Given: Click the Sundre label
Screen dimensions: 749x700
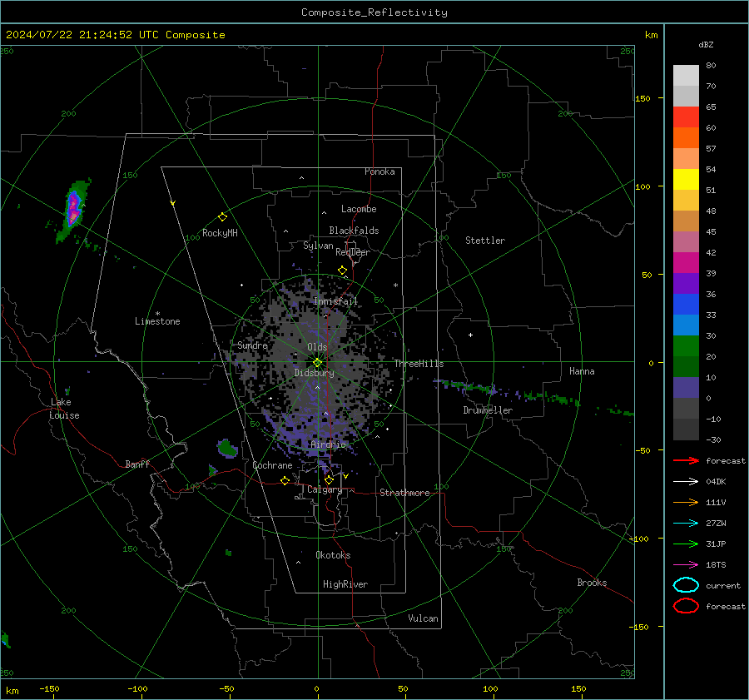Looking at the screenshot, I should (x=253, y=345).
